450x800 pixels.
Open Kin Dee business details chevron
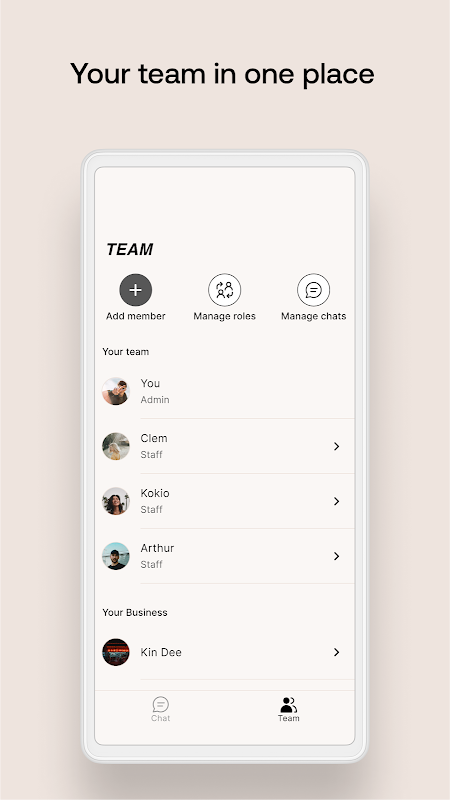pos(336,652)
